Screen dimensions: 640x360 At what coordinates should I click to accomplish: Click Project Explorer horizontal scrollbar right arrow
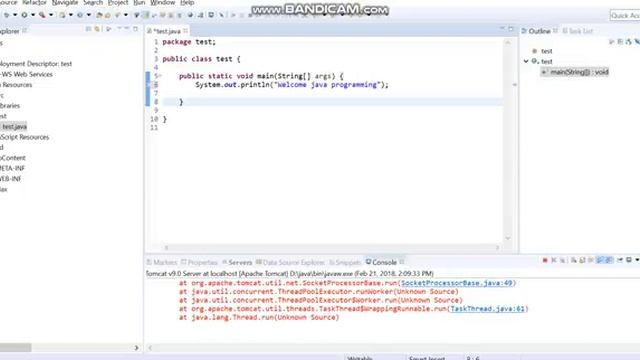[136, 348]
